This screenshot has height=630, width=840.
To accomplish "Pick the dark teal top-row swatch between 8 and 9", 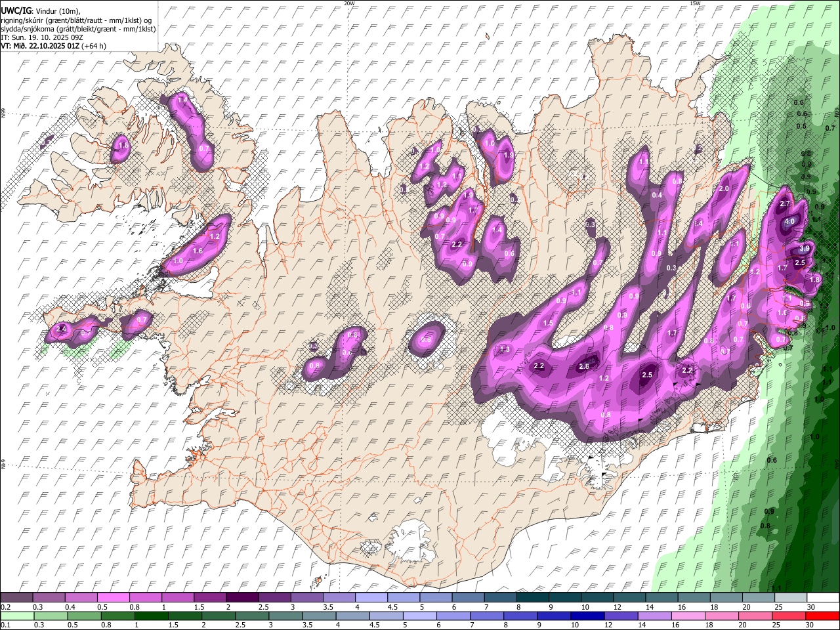I will (534, 598).
